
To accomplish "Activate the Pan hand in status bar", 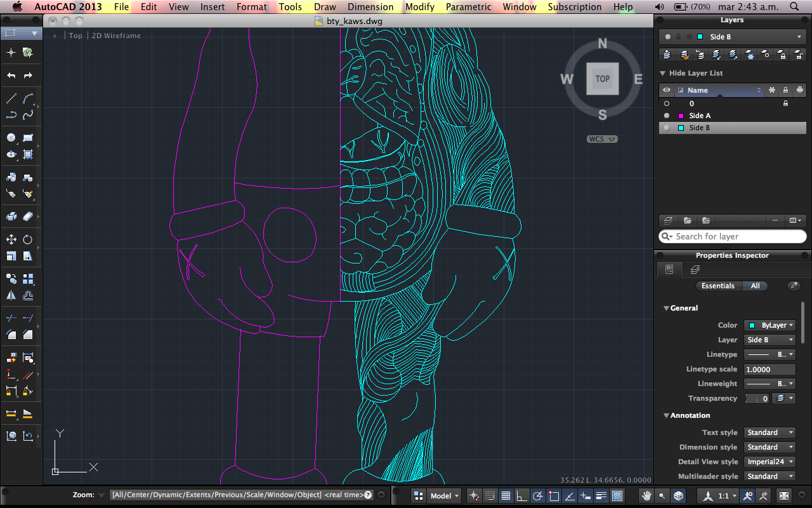I will click(646, 496).
